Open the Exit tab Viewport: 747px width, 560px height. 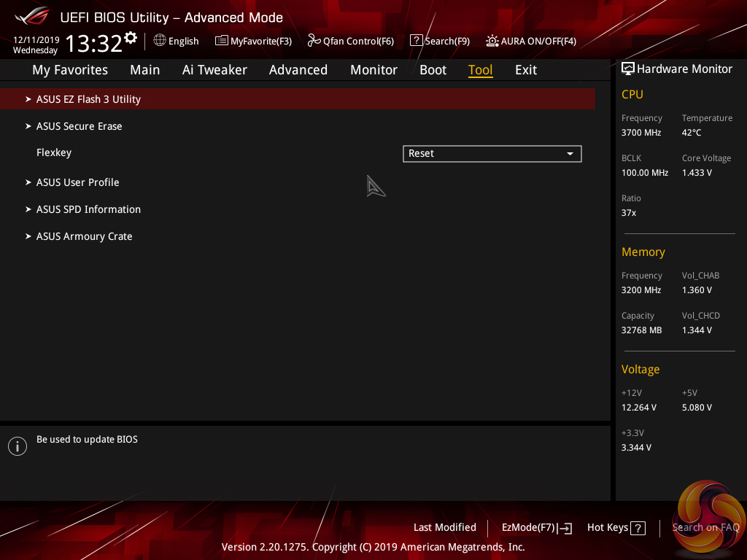tap(526, 70)
